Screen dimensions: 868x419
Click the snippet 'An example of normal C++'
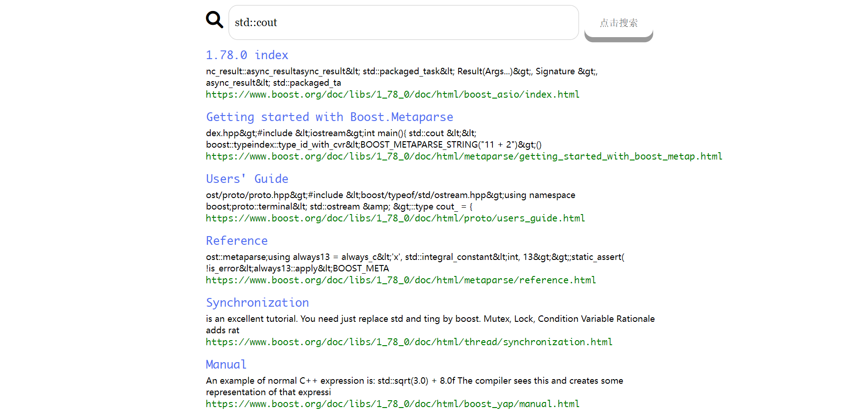coord(415,386)
